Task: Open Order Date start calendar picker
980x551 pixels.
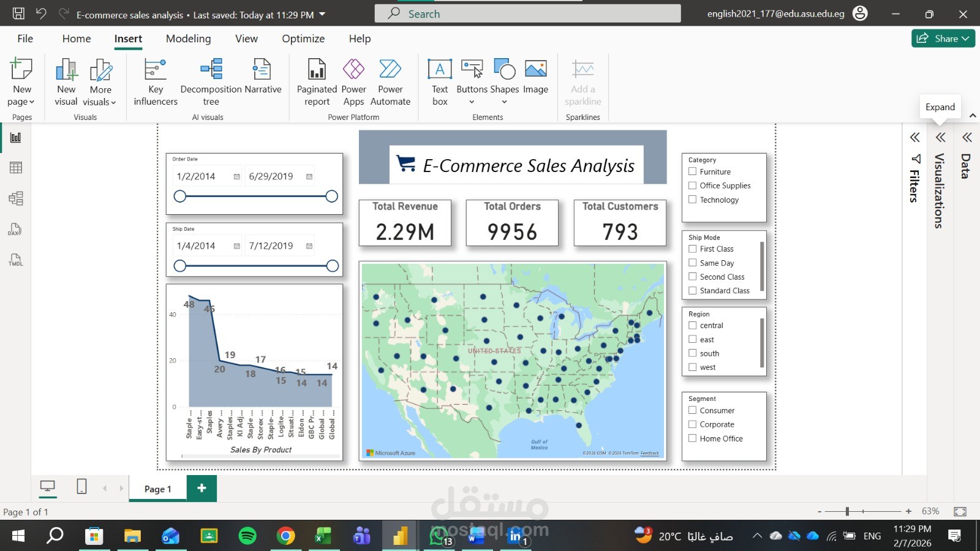Action: coord(236,177)
